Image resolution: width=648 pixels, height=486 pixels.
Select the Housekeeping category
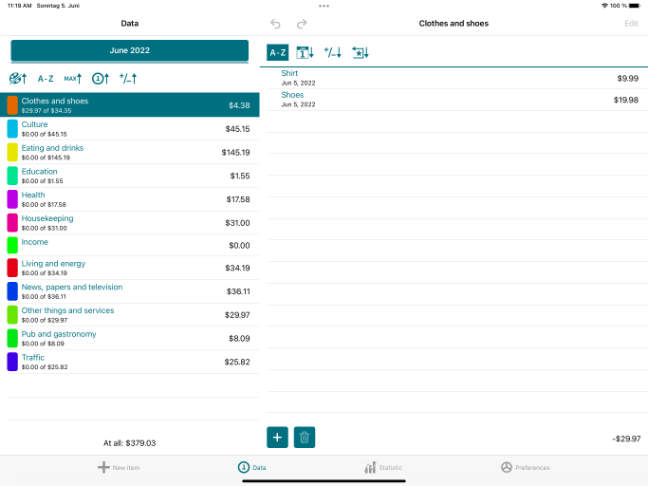coord(130,223)
